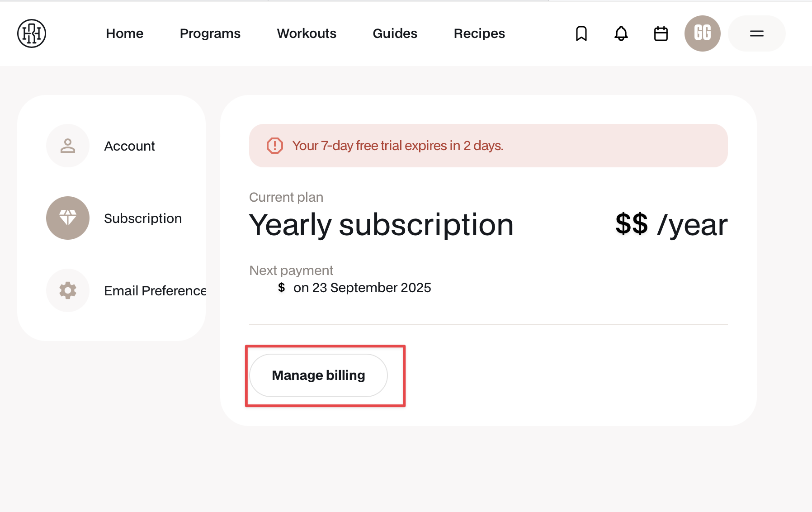Open the Guides nav item
812x512 pixels.
tap(395, 33)
